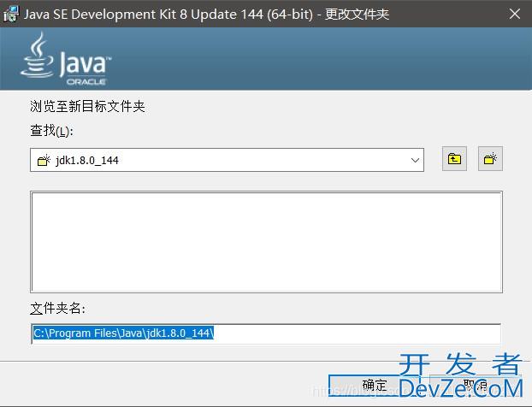
Task: Expand the 查找 folder dropdown arrow
Action: click(x=415, y=160)
